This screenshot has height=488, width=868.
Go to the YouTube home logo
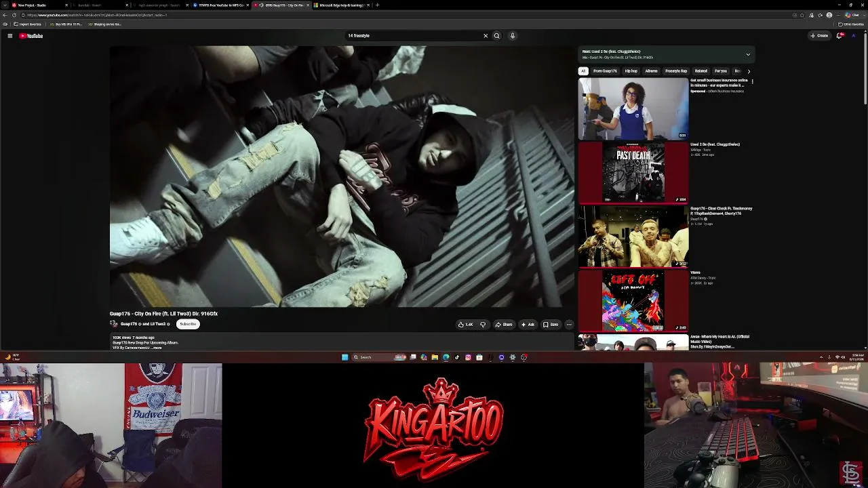click(31, 36)
